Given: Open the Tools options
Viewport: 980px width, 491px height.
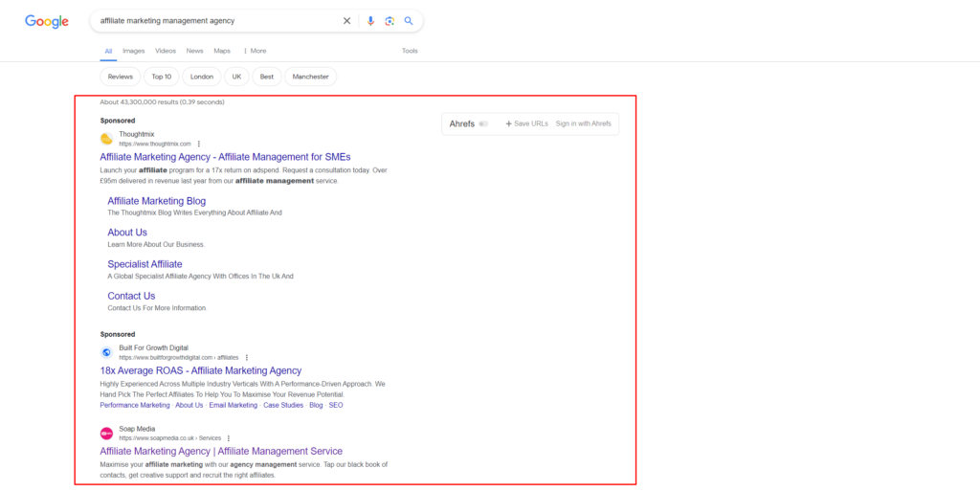Looking at the screenshot, I should tap(410, 51).
